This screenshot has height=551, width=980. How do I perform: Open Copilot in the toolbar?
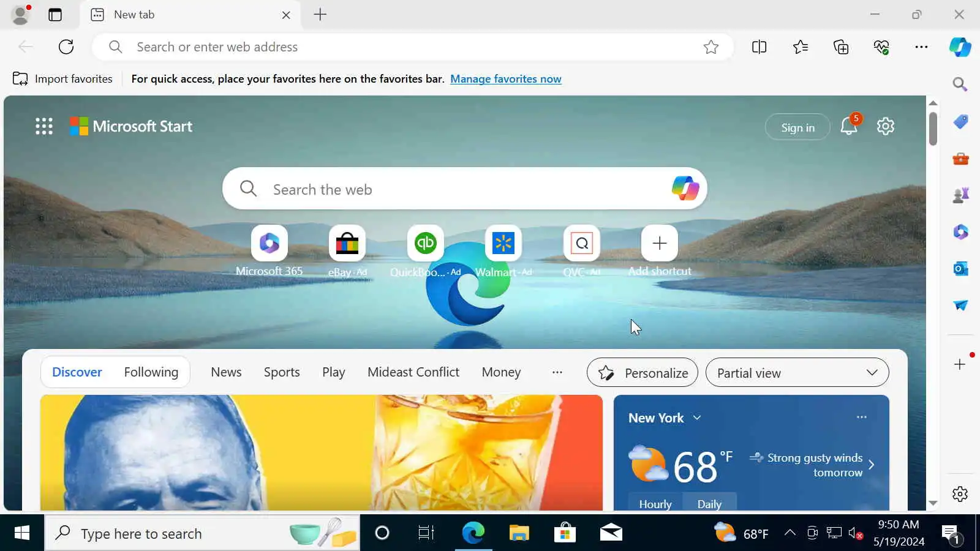point(960,47)
